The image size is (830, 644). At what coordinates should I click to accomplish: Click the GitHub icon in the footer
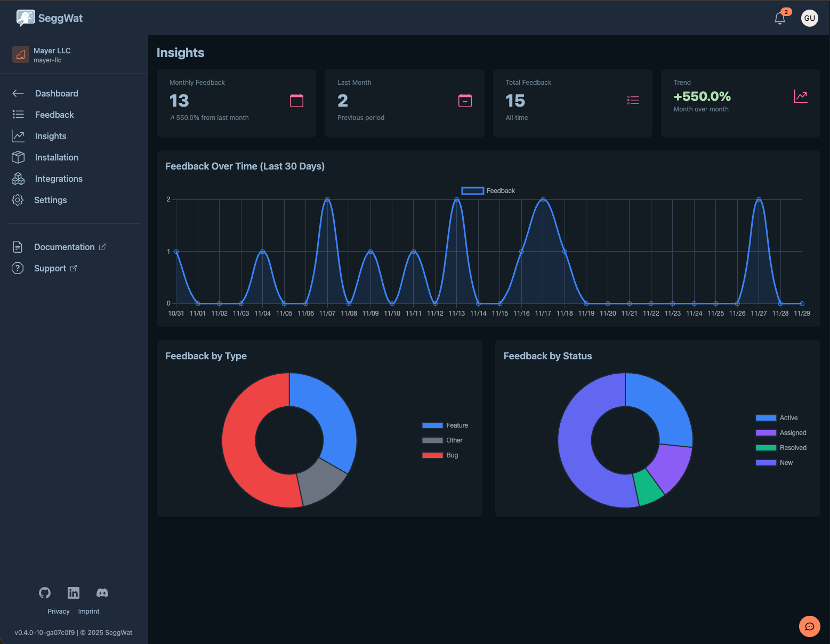44,592
